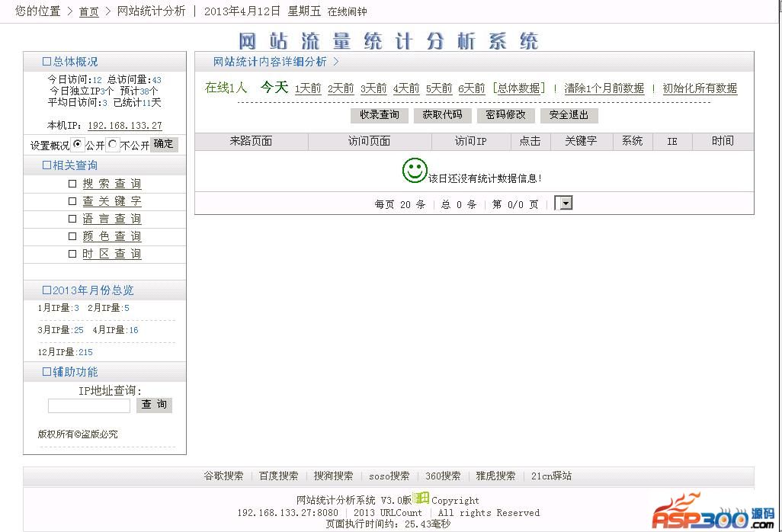This screenshot has width=782, height=532.
Task: Click the 360搜索 footer link
Action: [443, 476]
